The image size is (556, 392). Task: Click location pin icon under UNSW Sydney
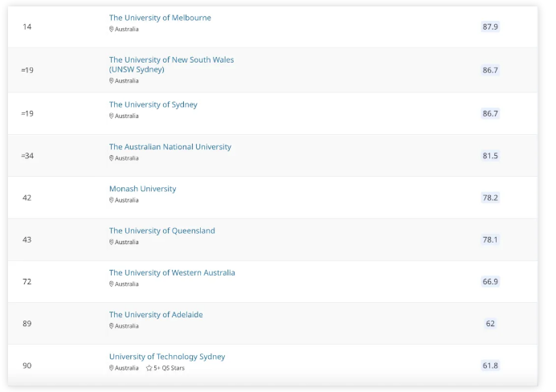pos(112,81)
